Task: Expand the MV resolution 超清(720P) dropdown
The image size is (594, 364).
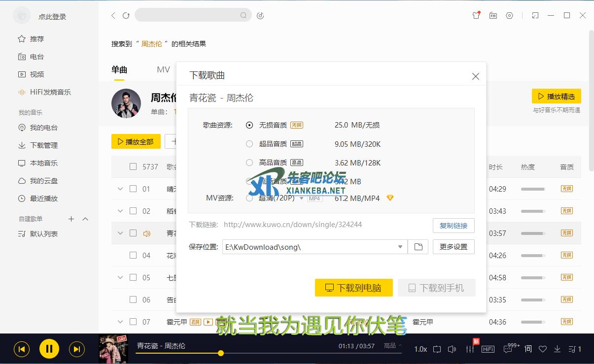Action: pyautogui.click(x=301, y=198)
